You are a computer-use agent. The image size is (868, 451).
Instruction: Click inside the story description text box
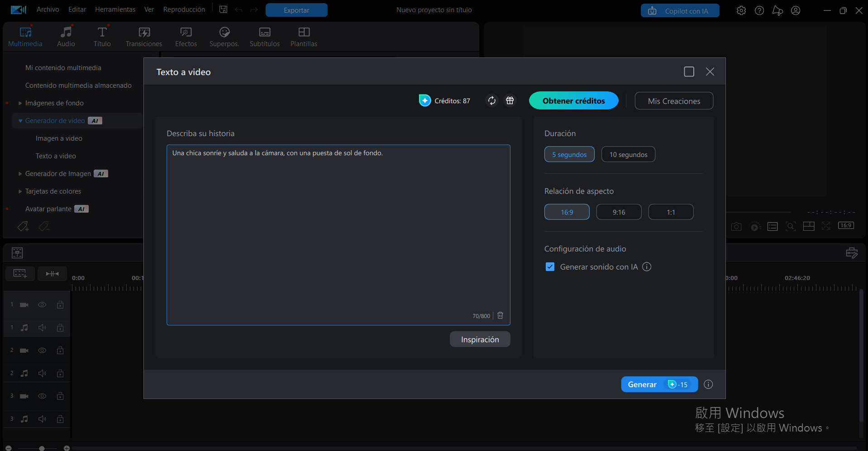[x=338, y=226]
